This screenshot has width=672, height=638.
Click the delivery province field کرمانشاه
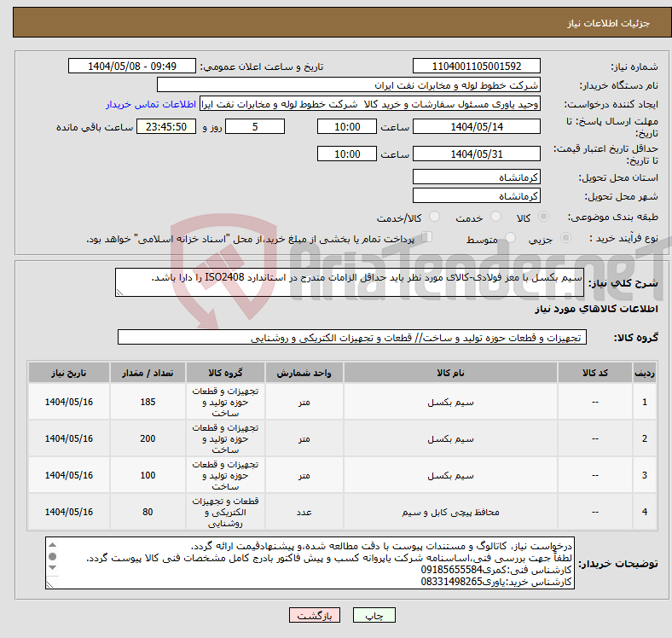click(477, 177)
